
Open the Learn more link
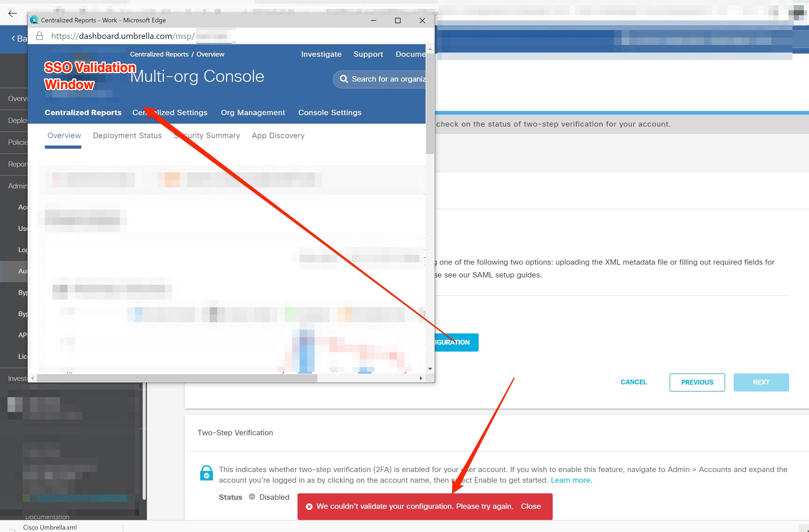coord(570,480)
